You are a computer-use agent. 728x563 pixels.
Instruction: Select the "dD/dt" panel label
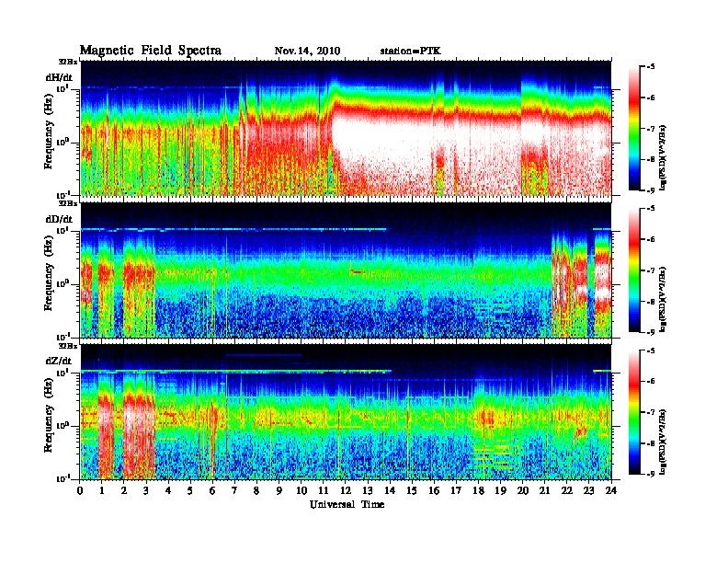pyautogui.click(x=59, y=219)
